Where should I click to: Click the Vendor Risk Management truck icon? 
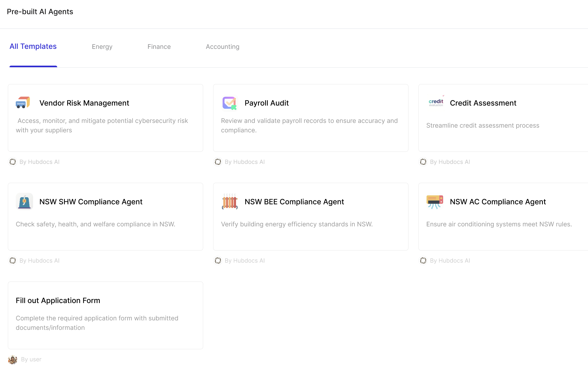[23, 103]
